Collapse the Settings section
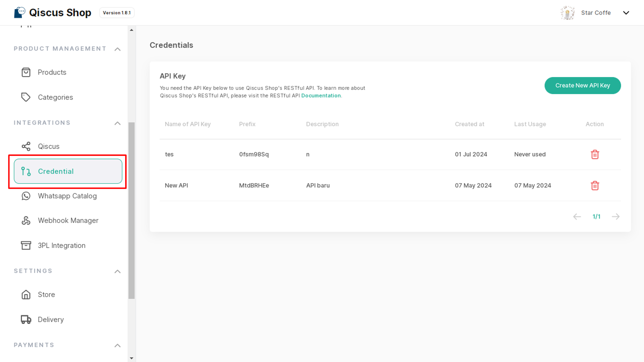Screen dimensions: 644x362 tap(118, 271)
